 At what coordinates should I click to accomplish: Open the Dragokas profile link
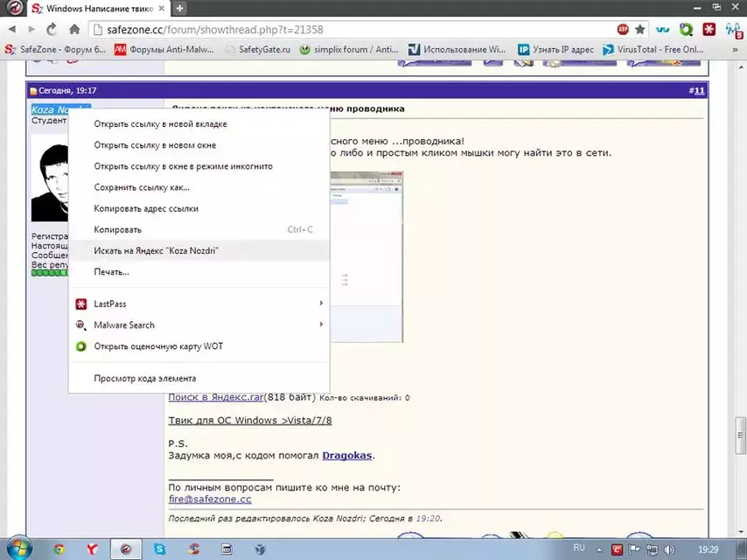[x=346, y=455]
